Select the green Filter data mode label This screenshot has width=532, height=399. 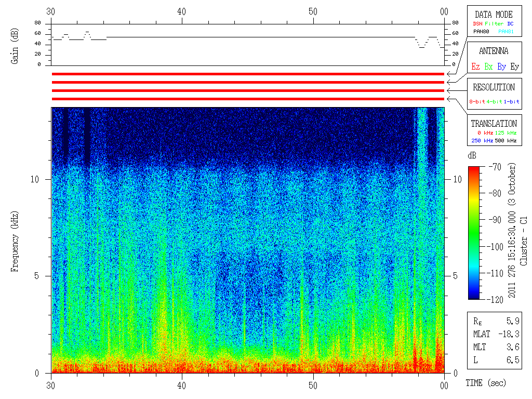point(494,24)
